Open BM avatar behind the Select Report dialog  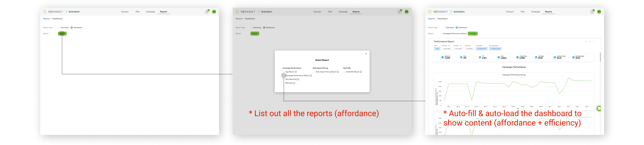[407, 12]
